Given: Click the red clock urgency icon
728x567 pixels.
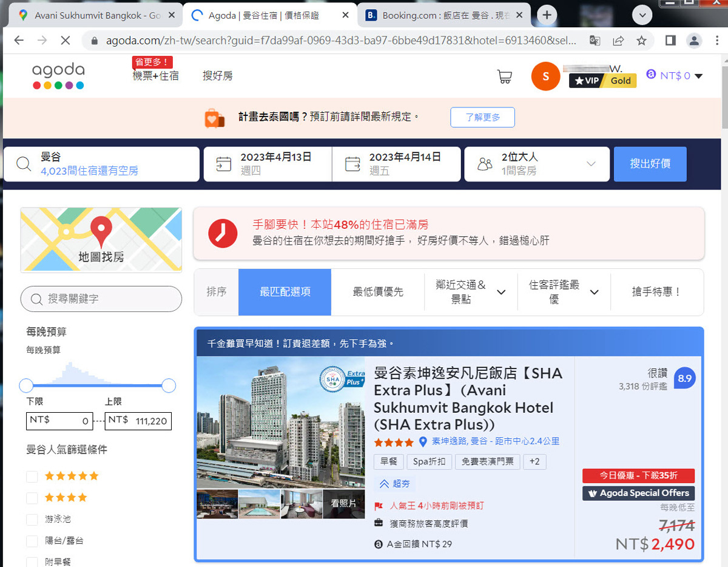Looking at the screenshot, I should point(223,233).
